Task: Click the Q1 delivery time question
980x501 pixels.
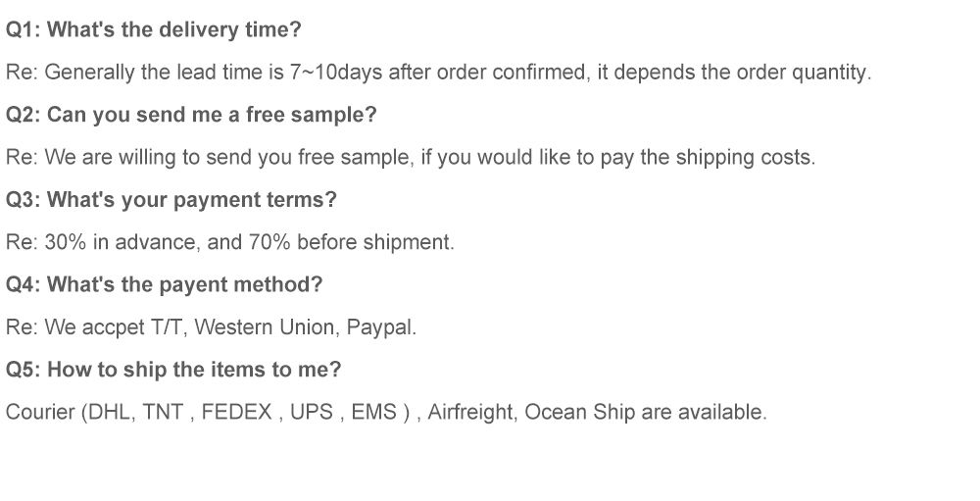Action: pos(154,29)
